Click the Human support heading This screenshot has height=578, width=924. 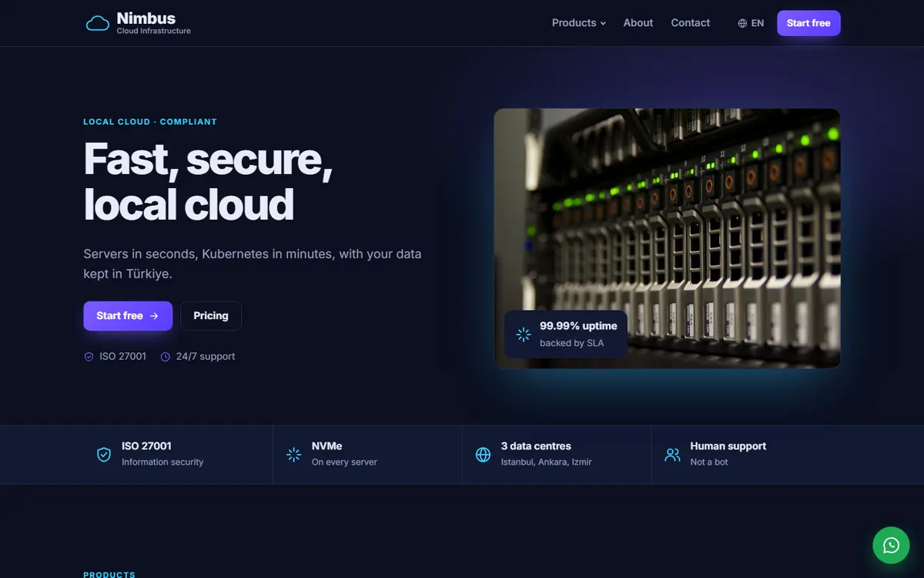[728, 446]
